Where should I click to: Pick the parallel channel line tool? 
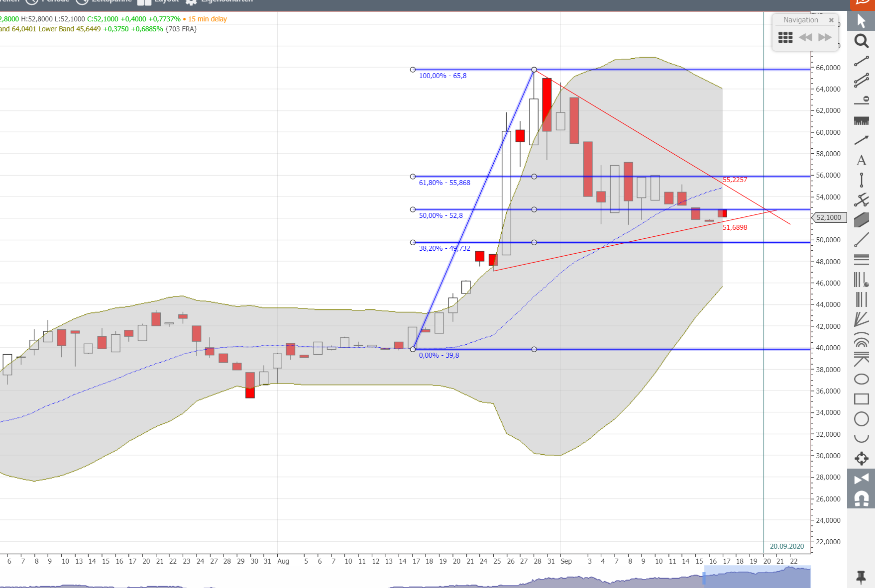[x=861, y=81]
